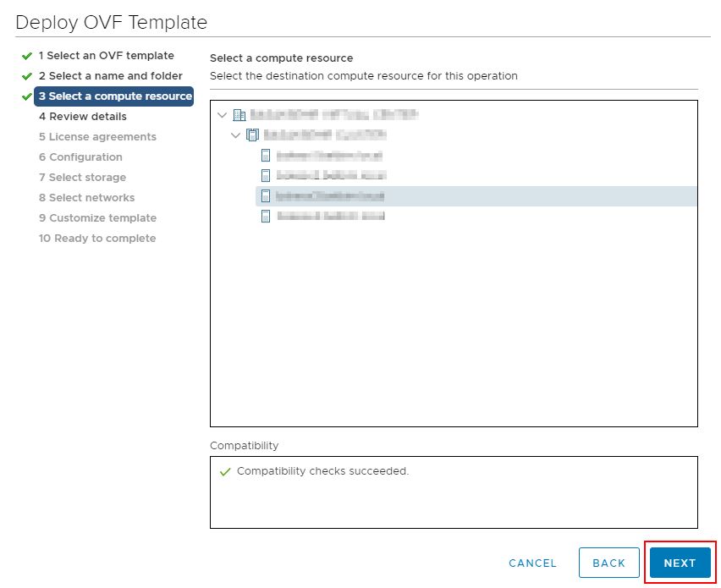Click the BACK button

point(608,563)
